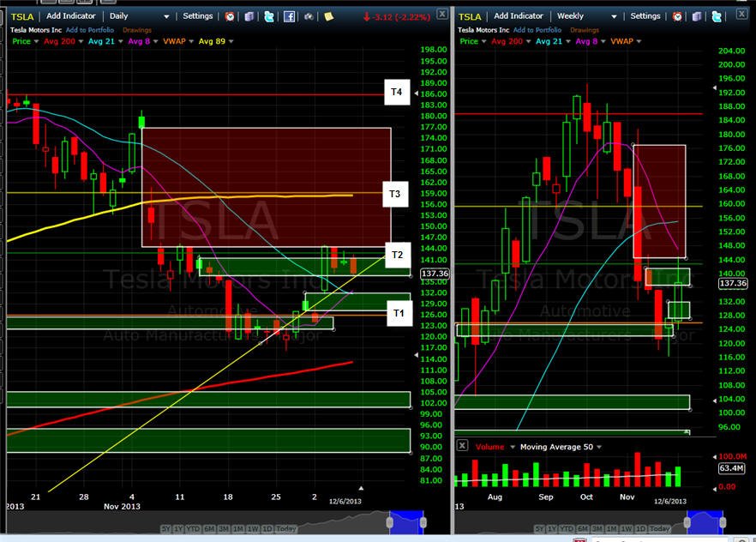Click the Drawings link on the Weekly chart

pos(585,30)
